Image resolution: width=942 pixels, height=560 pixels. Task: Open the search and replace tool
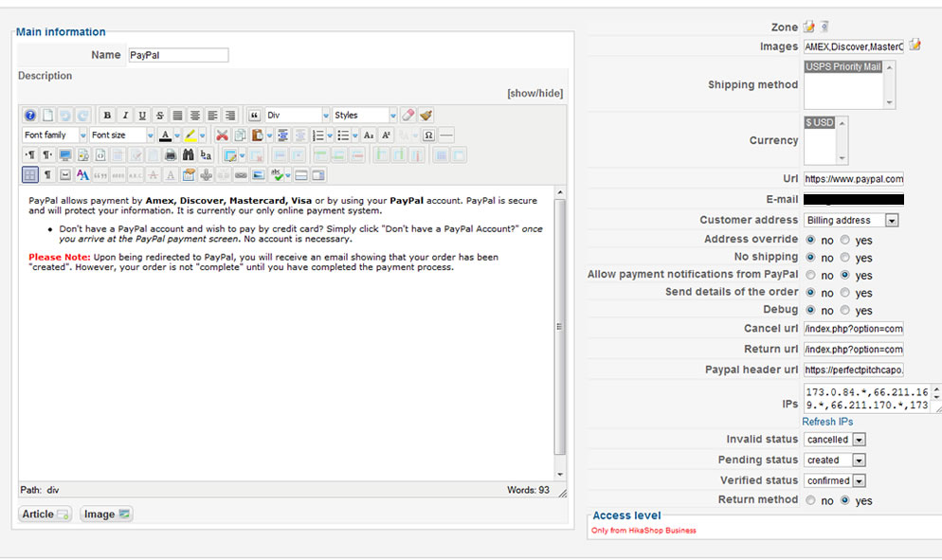click(206, 155)
